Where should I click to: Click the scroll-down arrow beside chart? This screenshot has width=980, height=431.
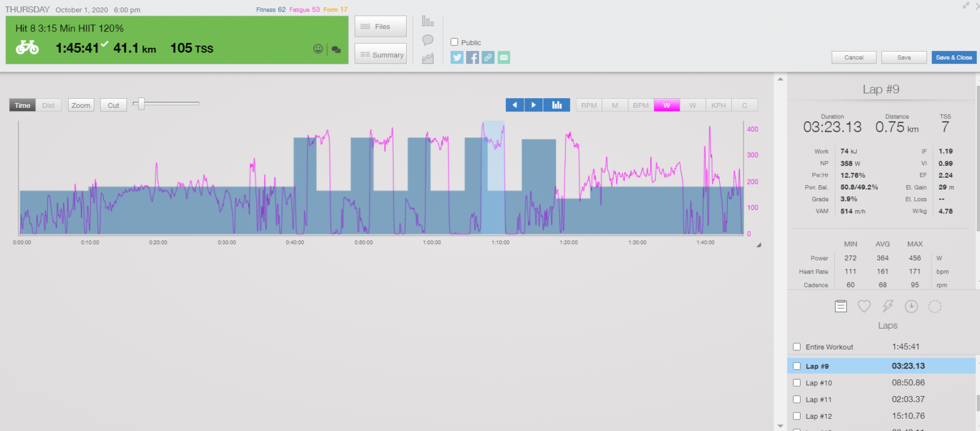pos(780,425)
